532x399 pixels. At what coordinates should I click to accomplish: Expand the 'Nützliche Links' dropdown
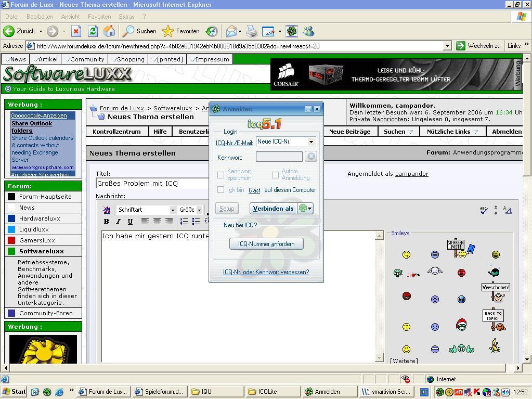tap(475, 132)
